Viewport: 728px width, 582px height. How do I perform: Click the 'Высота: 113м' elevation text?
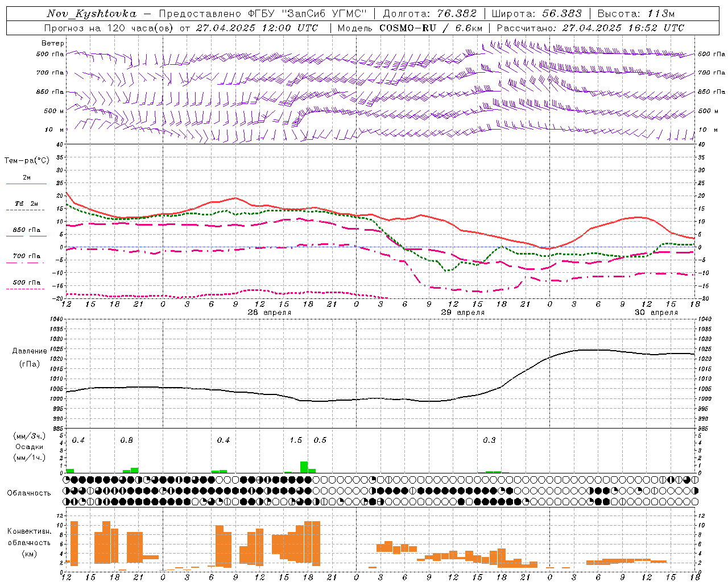[x=636, y=14]
